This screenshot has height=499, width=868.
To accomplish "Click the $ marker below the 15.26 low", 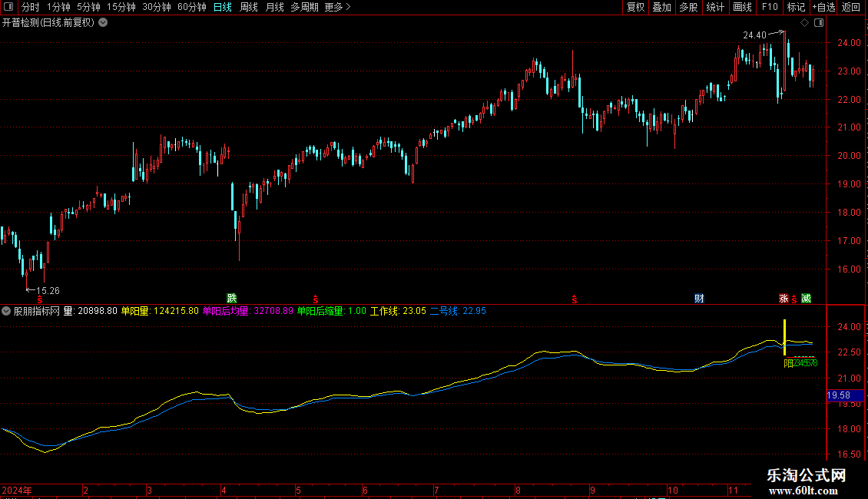I will 40,299.
